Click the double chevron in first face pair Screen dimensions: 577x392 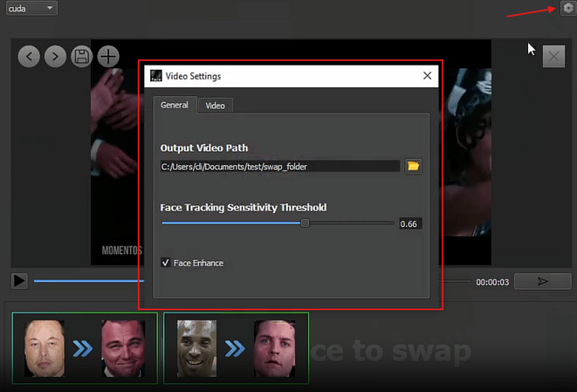point(83,348)
